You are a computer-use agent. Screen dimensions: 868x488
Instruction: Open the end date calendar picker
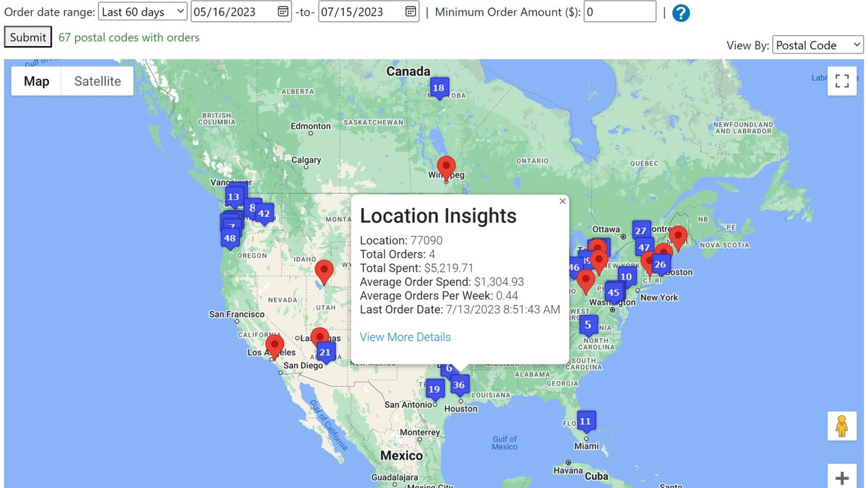410,12
